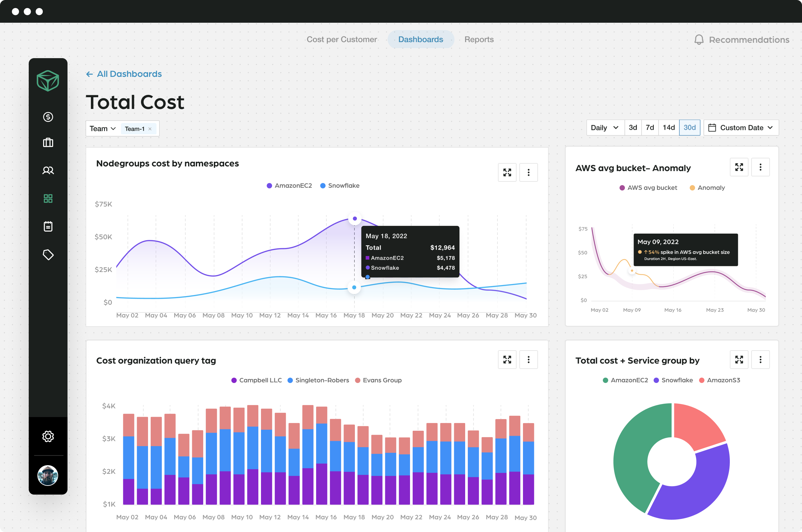
Task: Click the Recommendations bell icon
Action: tap(698, 40)
